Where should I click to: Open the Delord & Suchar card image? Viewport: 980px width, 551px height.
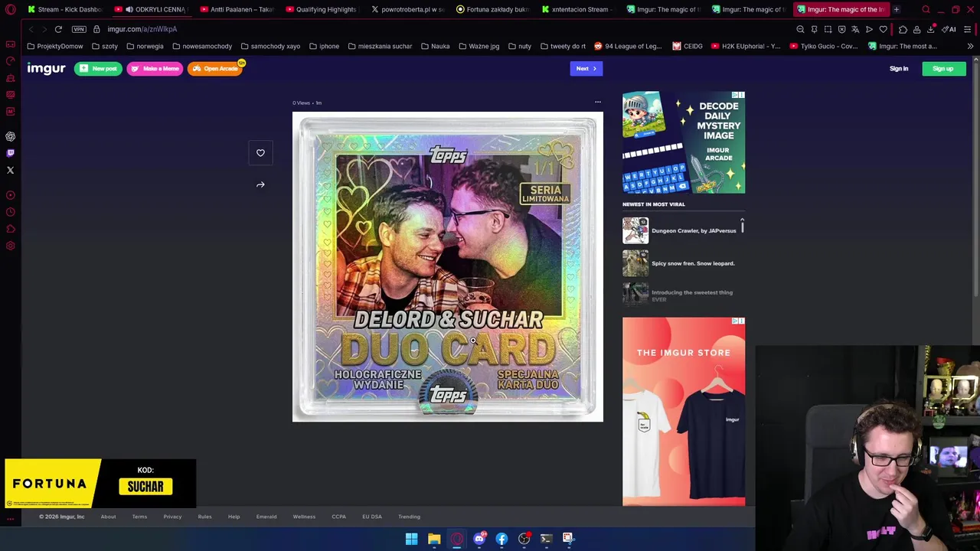pyautogui.click(x=448, y=267)
